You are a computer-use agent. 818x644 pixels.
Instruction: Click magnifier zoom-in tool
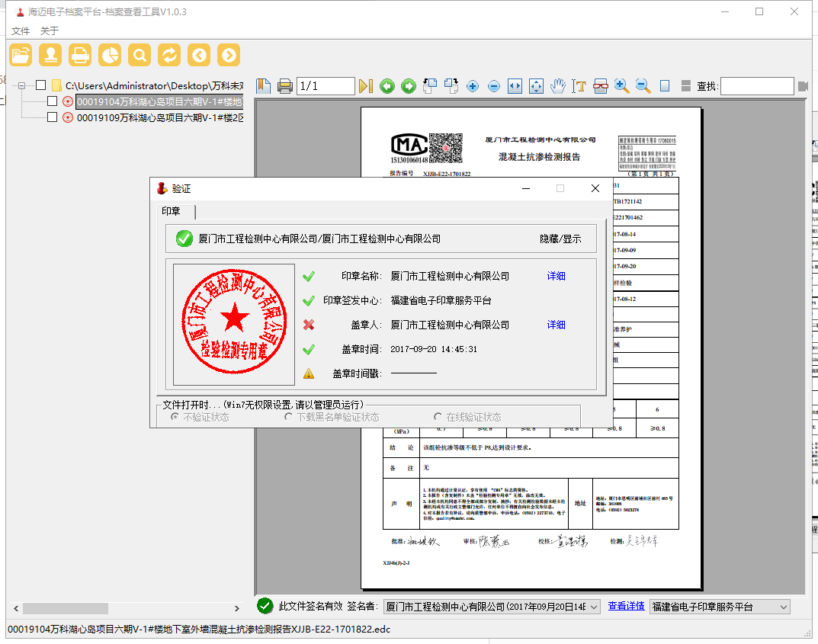[x=622, y=86]
